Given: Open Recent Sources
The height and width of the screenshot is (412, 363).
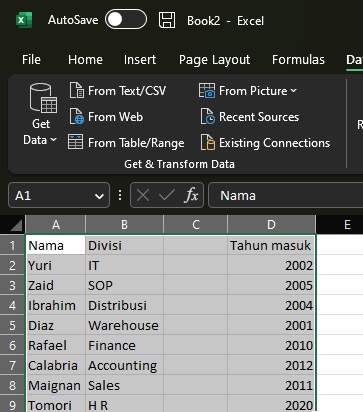Looking at the screenshot, I should [250, 117].
